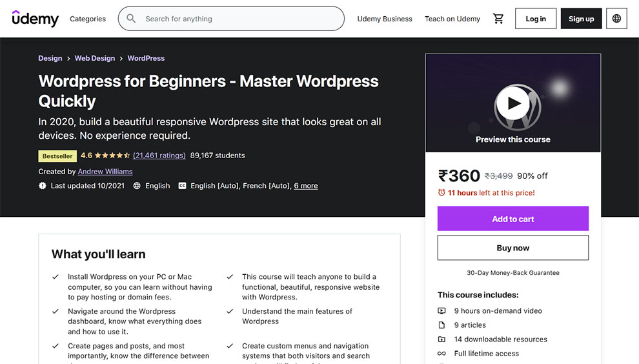Open the shopping cart icon
The image size is (639, 364).
(498, 18)
